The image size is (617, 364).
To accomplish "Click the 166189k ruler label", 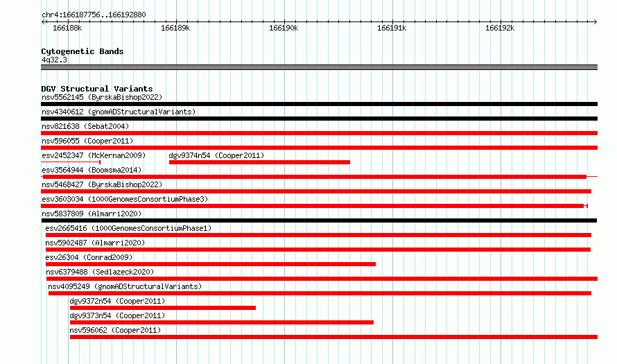I will (175, 28).
